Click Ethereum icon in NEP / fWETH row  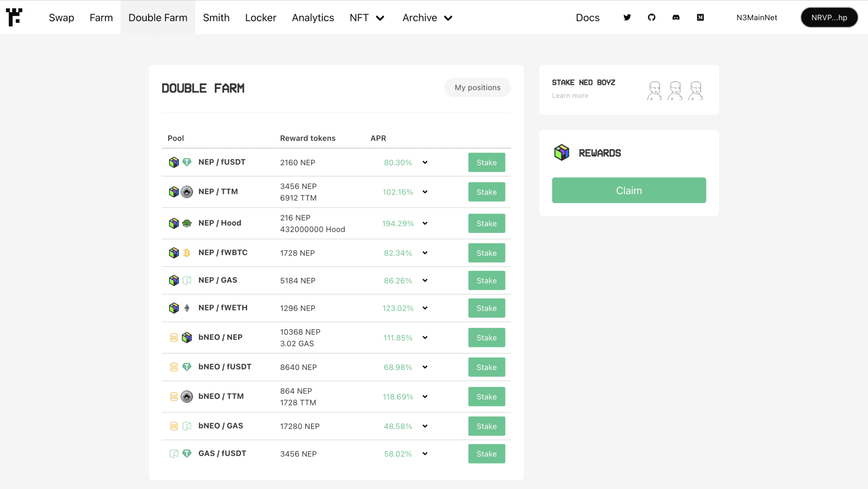click(x=187, y=308)
